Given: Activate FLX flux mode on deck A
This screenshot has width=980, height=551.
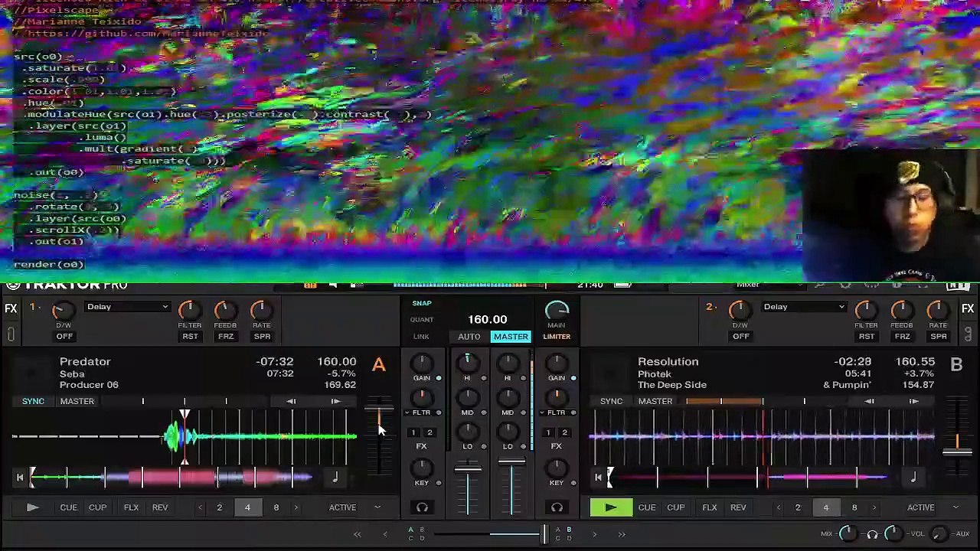Looking at the screenshot, I should [x=131, y=507].
